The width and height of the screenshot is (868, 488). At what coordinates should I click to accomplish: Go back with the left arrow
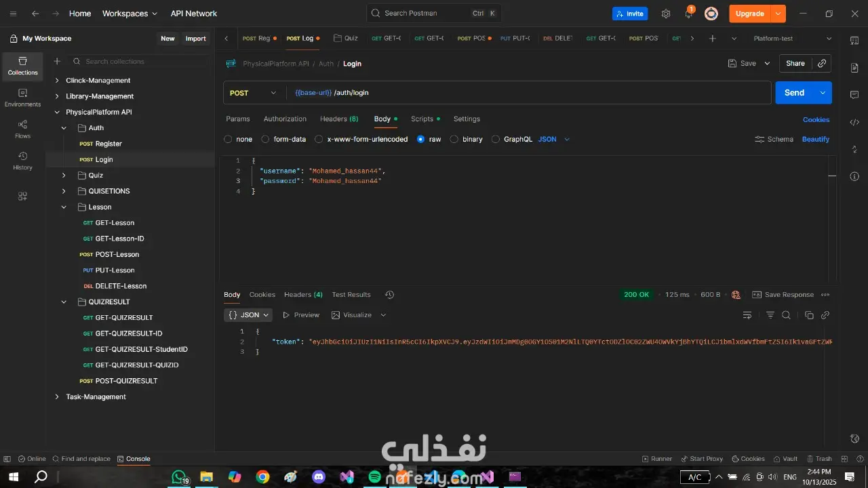point(35,14)
